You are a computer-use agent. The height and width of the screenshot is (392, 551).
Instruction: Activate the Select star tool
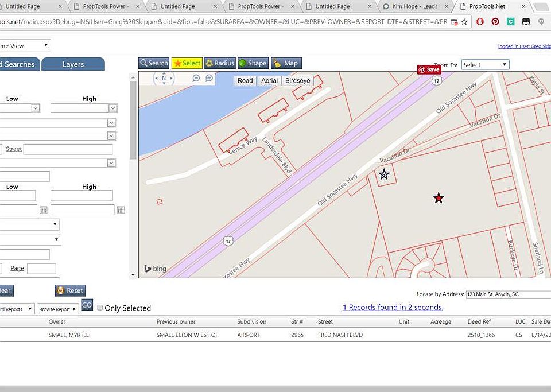187,63
